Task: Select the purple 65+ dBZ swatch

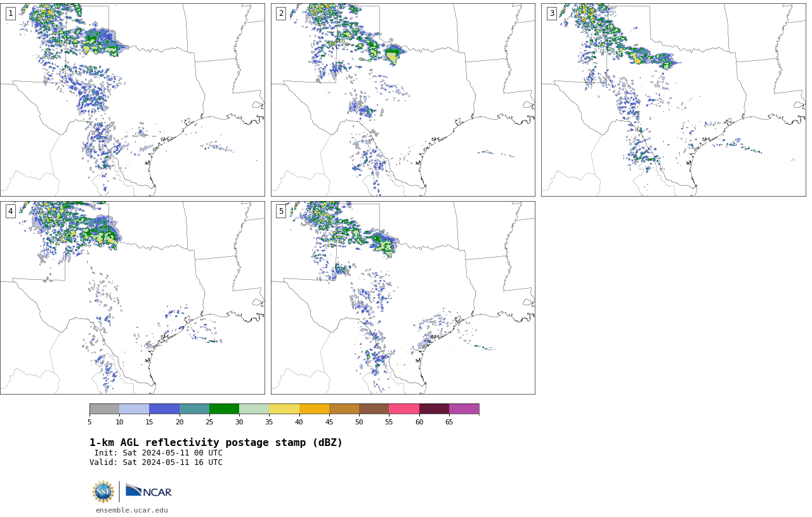Action: tap(464, 409)
